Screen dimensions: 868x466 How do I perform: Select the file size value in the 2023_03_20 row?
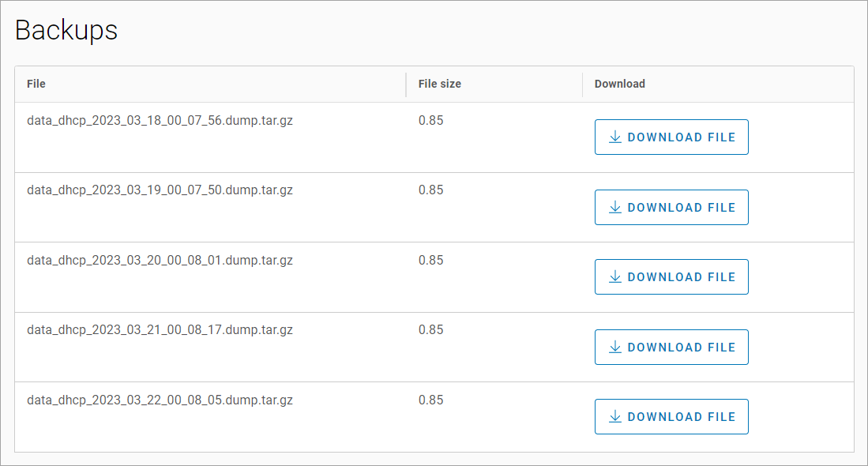click(x=430, y=261)
